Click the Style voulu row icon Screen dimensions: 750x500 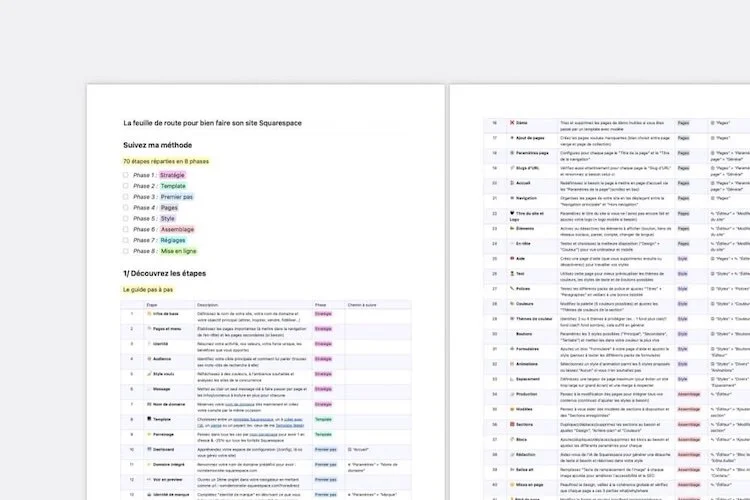(x=149, y=374)
